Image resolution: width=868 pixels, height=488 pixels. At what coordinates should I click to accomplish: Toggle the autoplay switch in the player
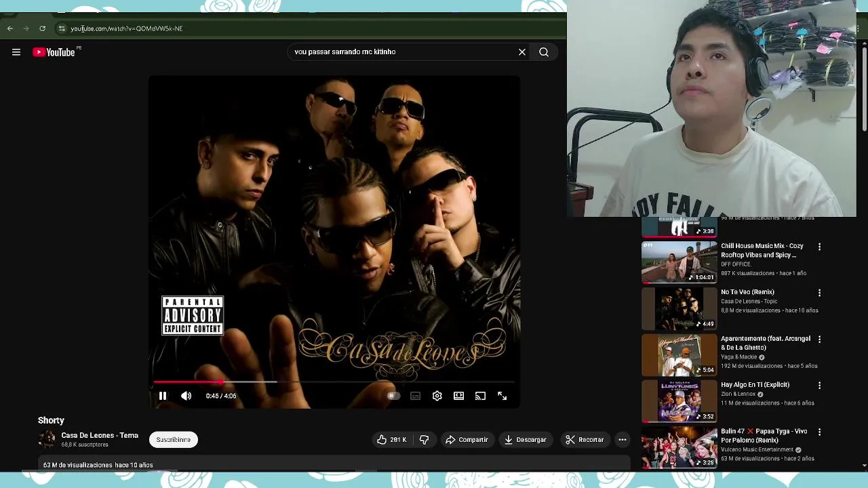(393, 396)
